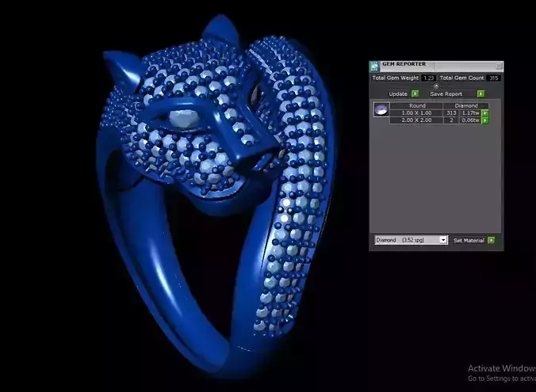Click the GEM REPORTER title text
The height and width of the screenshot is (392, 536).
click(x=404, y=64)
